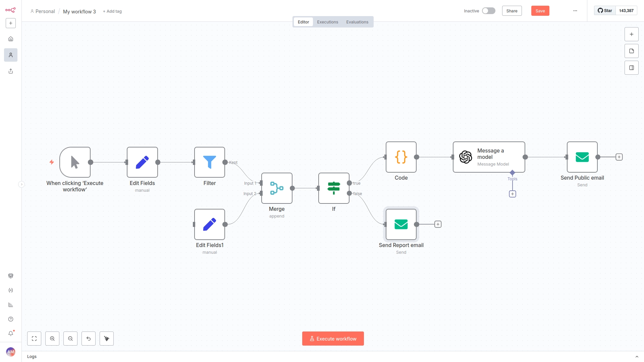This screenshot has height=362, width=644.
Task: Zoom in on the canvas
Action: (52, 339)
